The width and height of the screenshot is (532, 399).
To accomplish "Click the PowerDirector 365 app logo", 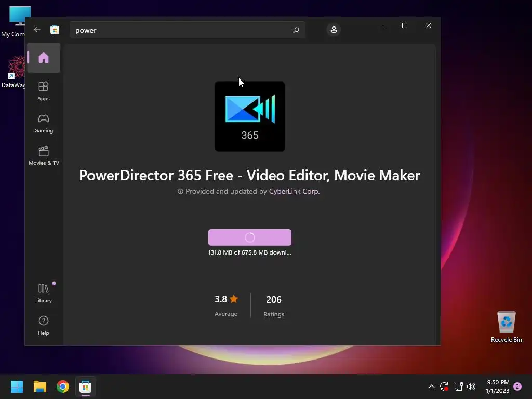I will (x=250, y=116).
